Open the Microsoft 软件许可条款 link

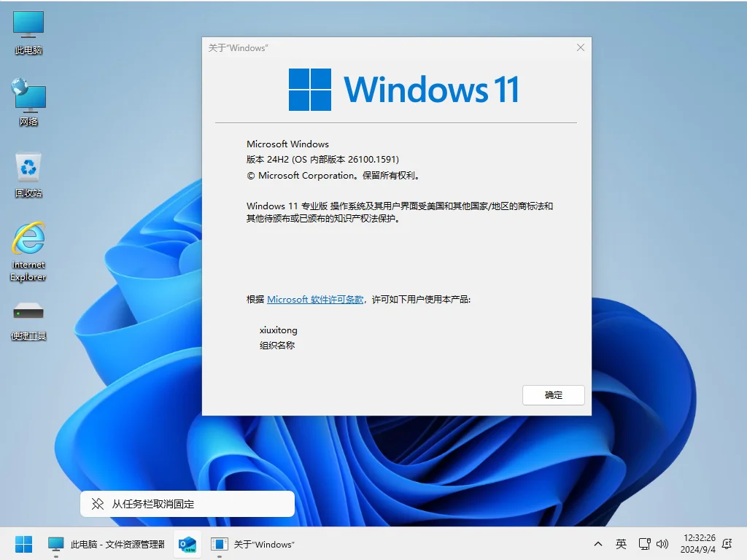pyautogui.click(x=315, y=300)
